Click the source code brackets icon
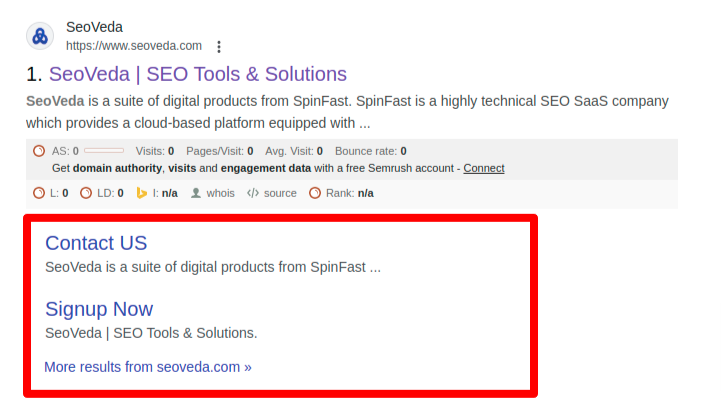This screenshot has height=409, width=722. click(x=253, y=193)
